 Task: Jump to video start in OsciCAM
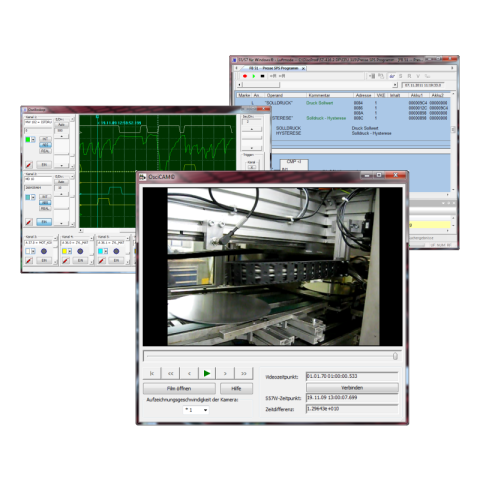(x=152, y=373)
